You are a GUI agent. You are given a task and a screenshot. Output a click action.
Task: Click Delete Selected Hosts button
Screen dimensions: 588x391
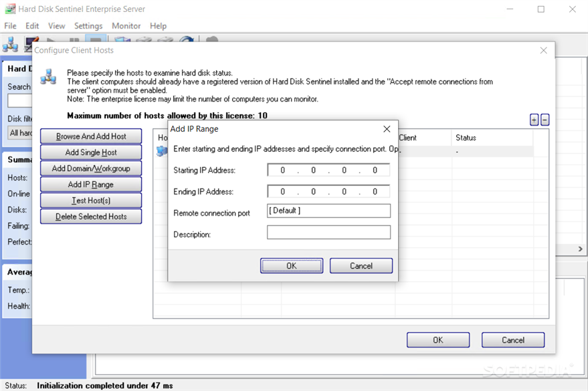coord(91,217)
